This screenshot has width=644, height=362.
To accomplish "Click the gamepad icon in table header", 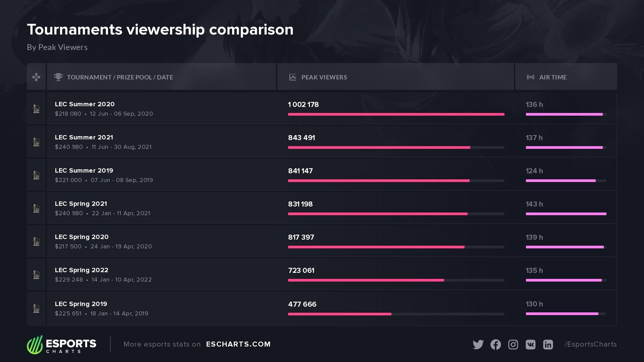I will [36, 77].
